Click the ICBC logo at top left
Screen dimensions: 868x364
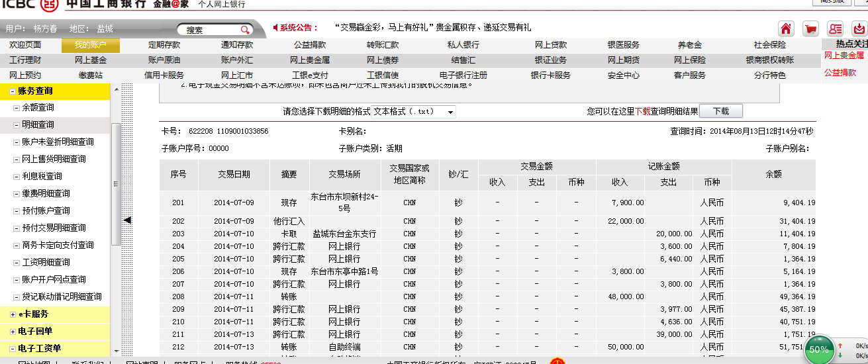(x=30, y=5)
